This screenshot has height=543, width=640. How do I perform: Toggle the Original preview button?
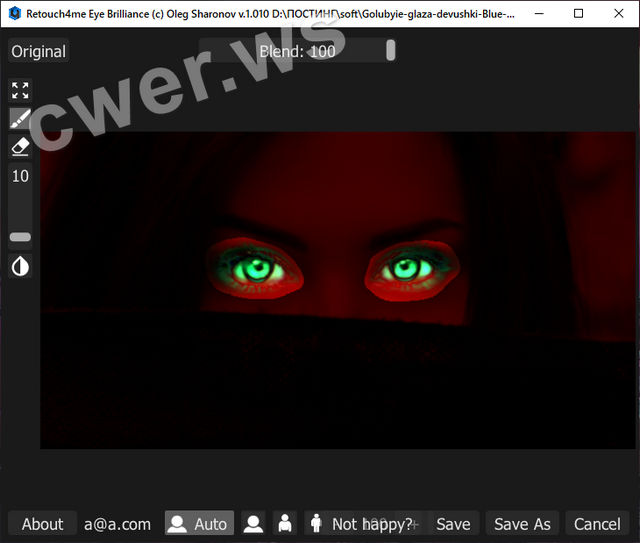(39, 51)
